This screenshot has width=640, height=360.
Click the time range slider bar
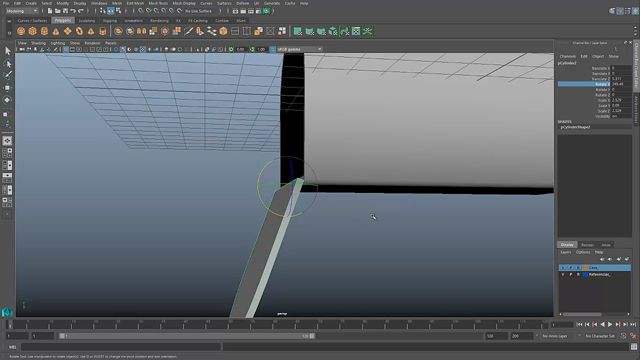coord(187,336)
